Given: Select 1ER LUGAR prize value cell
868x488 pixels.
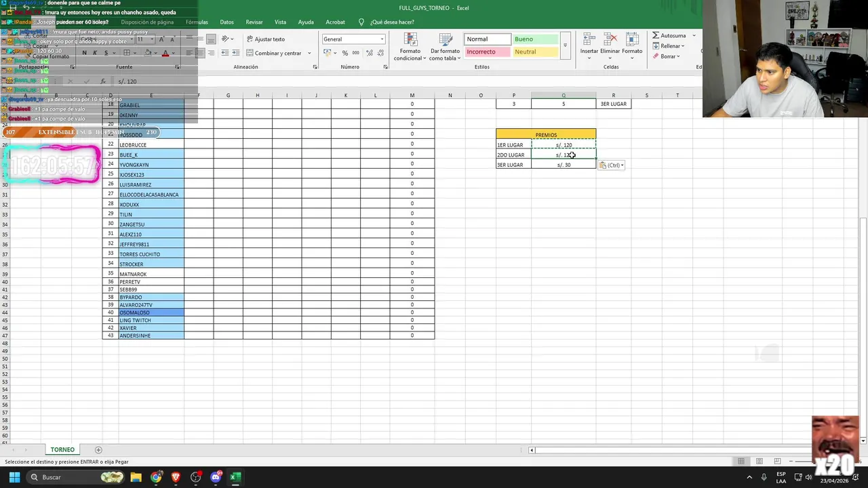Looking at the screenshot, I should pyautogui.click(x=564, y=145).
